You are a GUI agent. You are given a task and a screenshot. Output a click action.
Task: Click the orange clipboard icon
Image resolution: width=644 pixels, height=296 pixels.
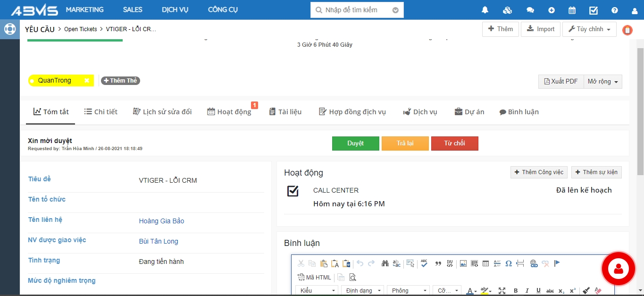pyautogui.click(x=627, y=30)
